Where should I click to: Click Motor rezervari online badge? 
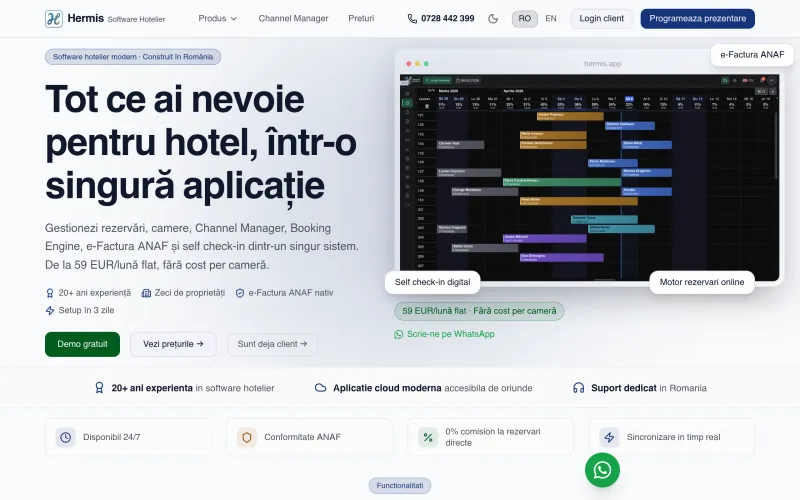pyautogui.click(x=702, y=282)
